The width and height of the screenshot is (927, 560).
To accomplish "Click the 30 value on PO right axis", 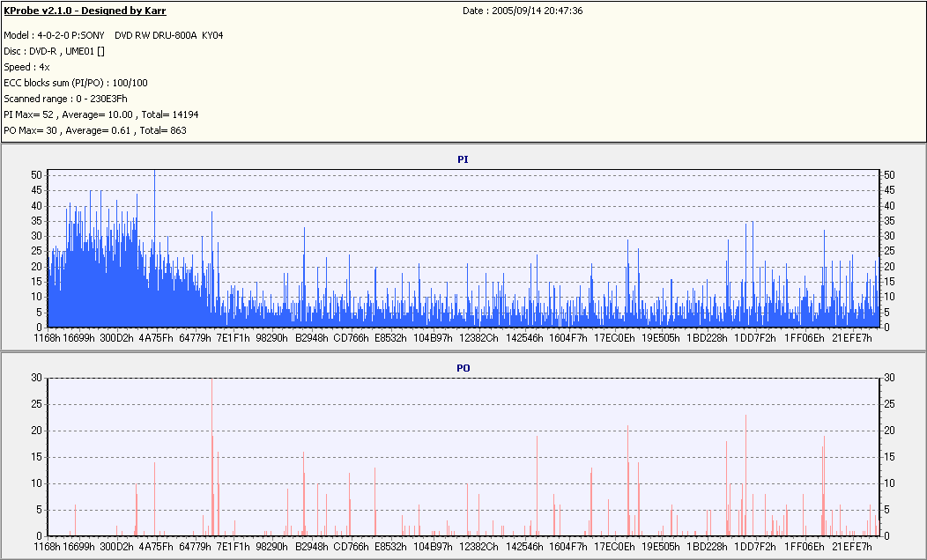I will click(889, 378).
